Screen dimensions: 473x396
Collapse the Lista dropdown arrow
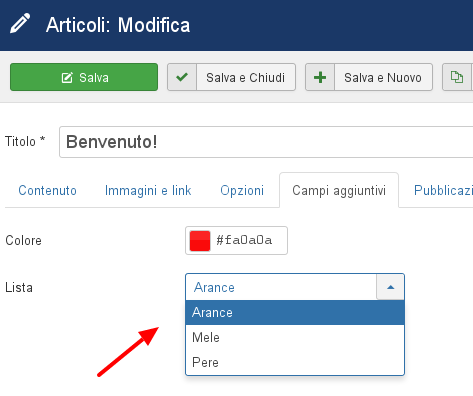pyautogui.click(x=390, y=287)
